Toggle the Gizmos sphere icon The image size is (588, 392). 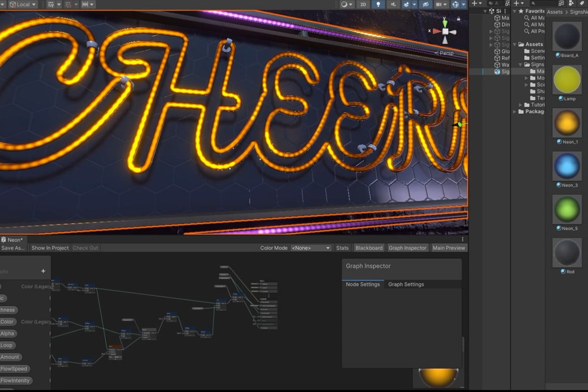coord(455,5)
